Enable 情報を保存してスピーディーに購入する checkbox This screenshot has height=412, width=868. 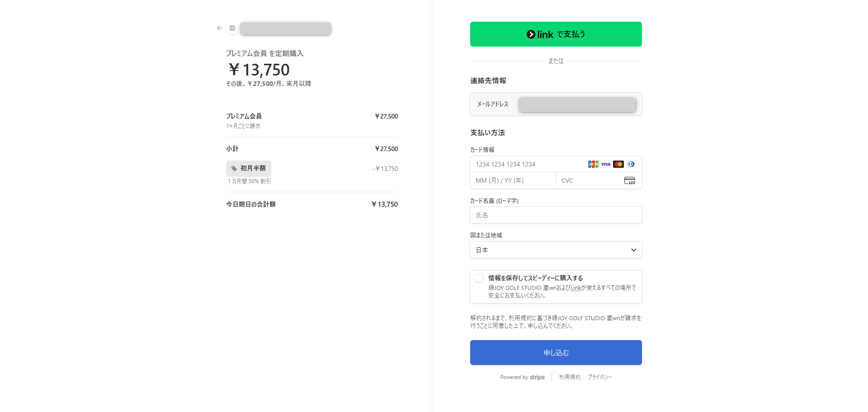coord(479,278)
